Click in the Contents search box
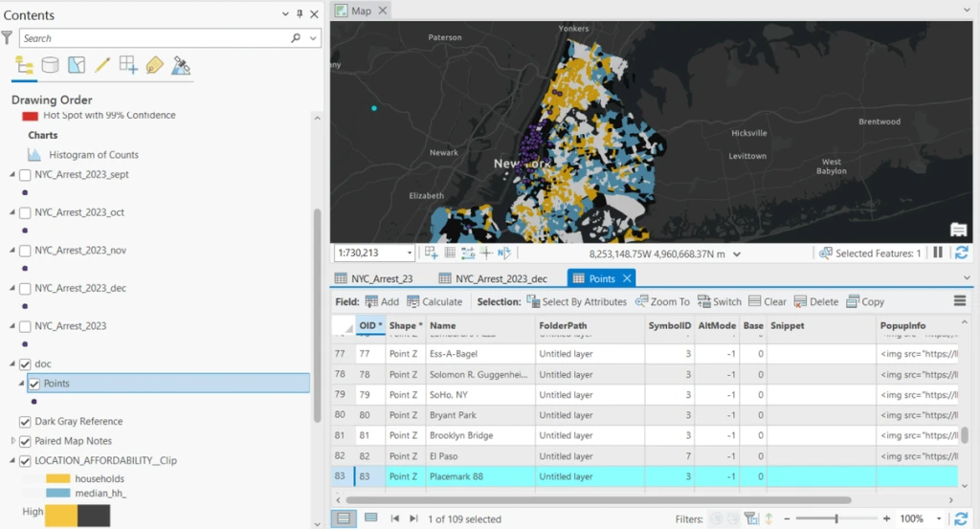Viewport: 980px width, 529px height. [153, 38]
